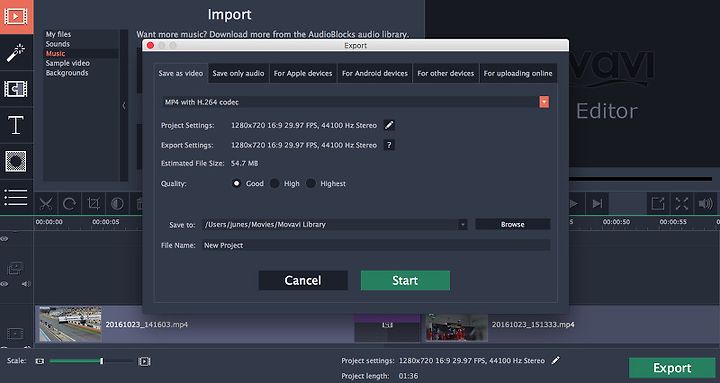The width and height of the screenshot is (720, 383).
Task: Select Backgrounds in Import list
Action: [x=67, y=73]
